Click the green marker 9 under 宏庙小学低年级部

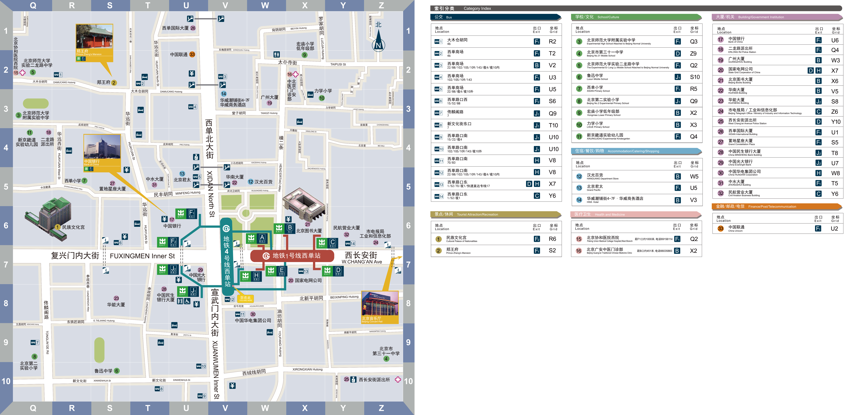tap(305, 55)
